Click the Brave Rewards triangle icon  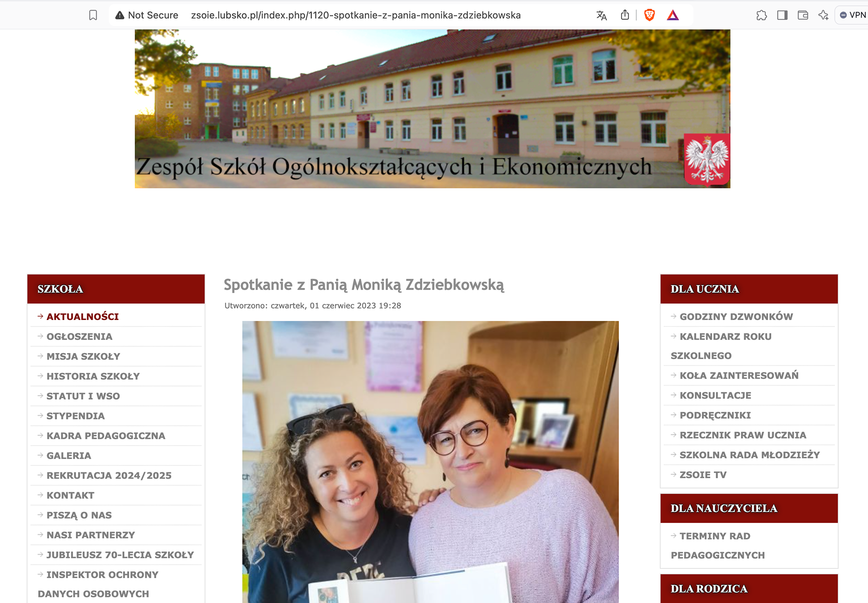pyautogui.click(x=673, y=15)
